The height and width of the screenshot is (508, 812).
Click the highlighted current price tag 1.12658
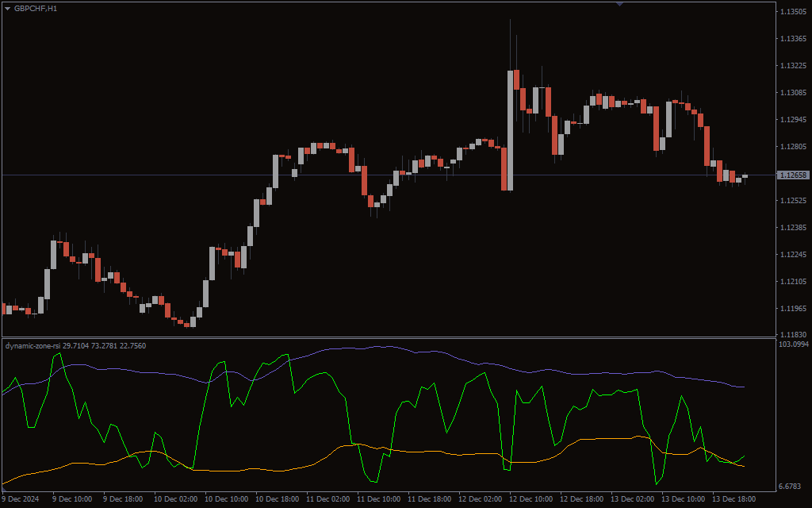(x=793, y=175)
